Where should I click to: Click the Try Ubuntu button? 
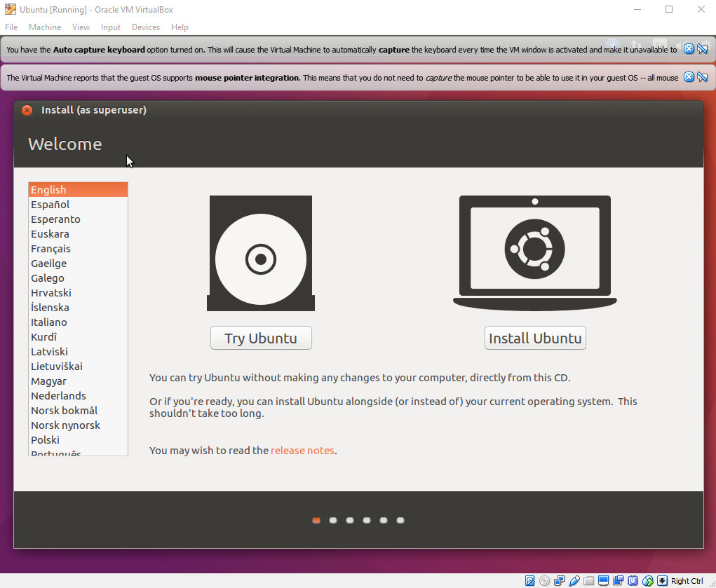click(261, 338)
